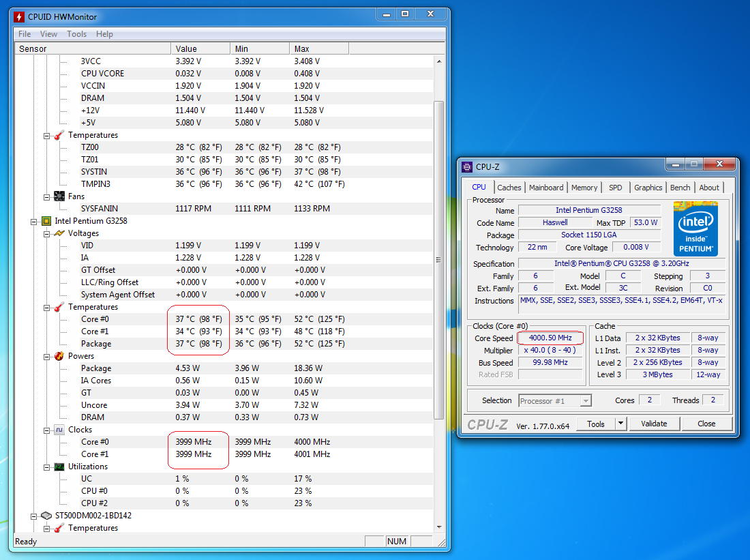Switch to the SPD tab in CPU-Z
Viewport: 750px width, 560px height.
616,188
